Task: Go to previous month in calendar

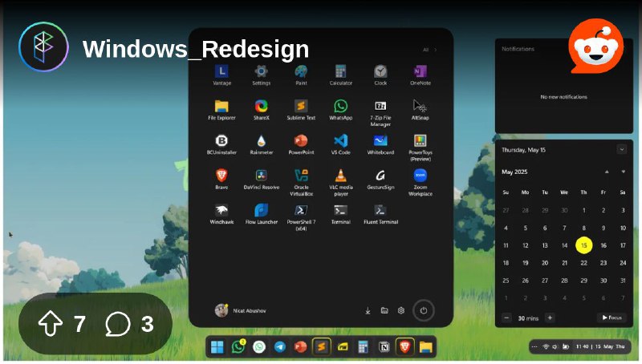Action: (607, 172)
